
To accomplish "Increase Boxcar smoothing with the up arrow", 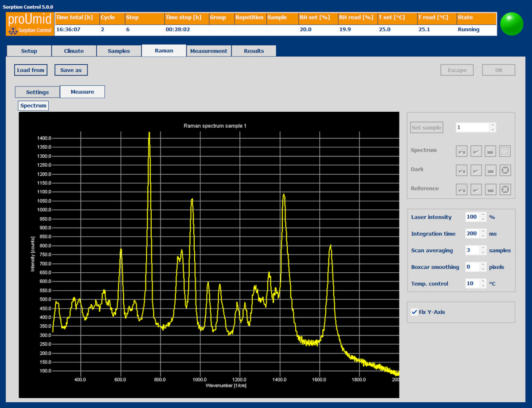I will pos(483,265).
